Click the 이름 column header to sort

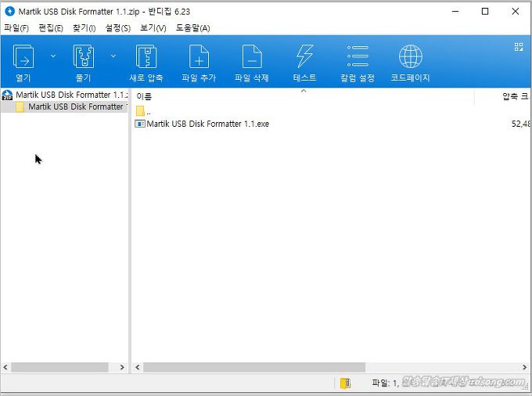tap(145, 96)
